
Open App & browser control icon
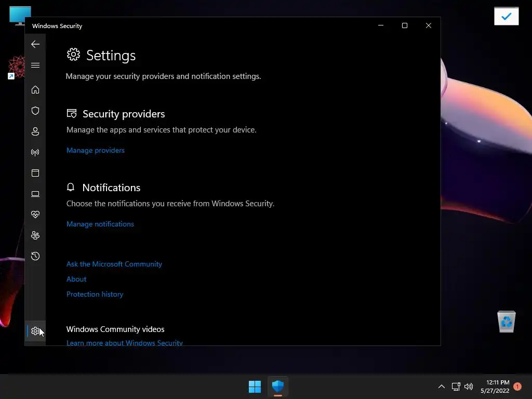click(35, 173)
